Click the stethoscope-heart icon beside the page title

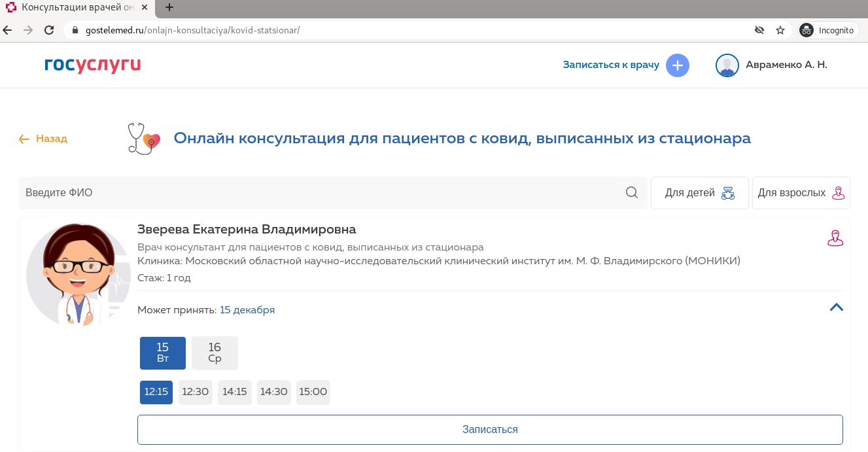(144, 139)
